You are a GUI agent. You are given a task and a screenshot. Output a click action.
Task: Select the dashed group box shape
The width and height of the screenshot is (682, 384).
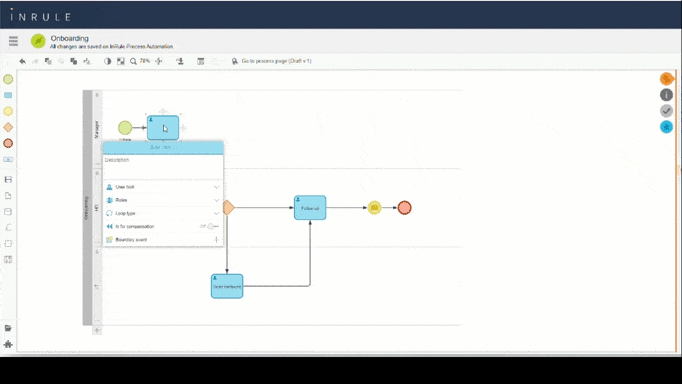pyautogui.click(x=8, y=244)
